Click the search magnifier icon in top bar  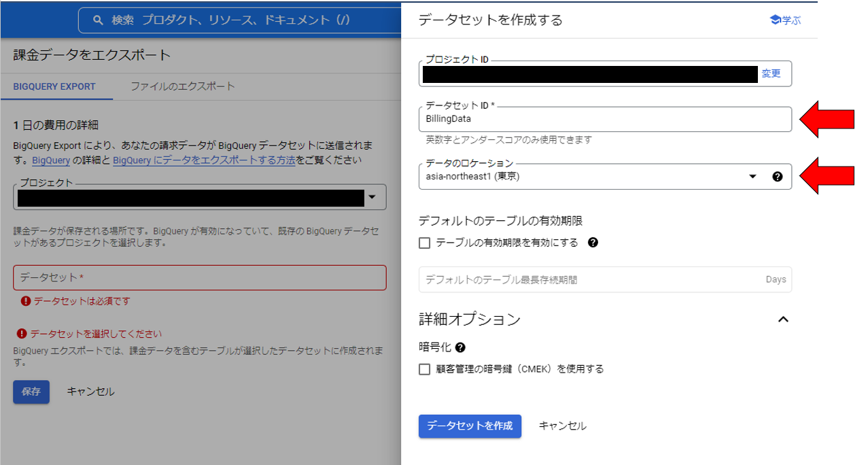(99, 20)
